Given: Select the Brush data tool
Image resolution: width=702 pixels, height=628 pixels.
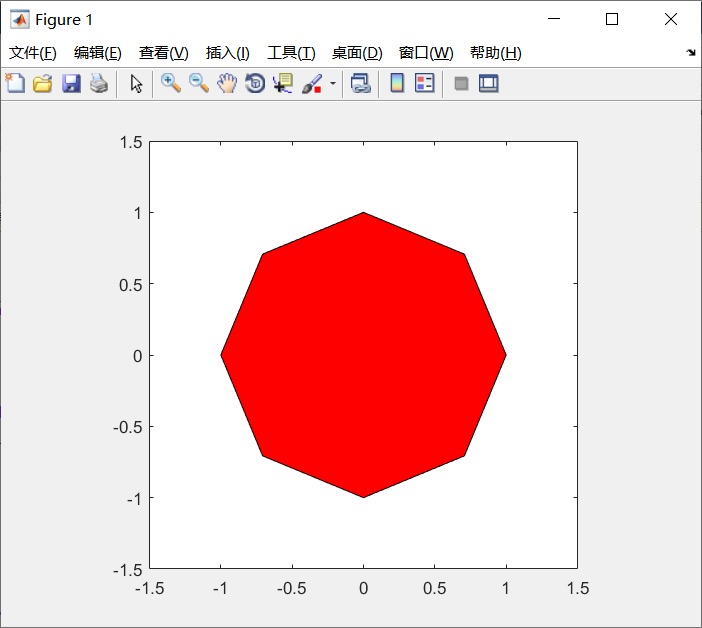Looking at the screenshot, I should [x=312, y=83].
